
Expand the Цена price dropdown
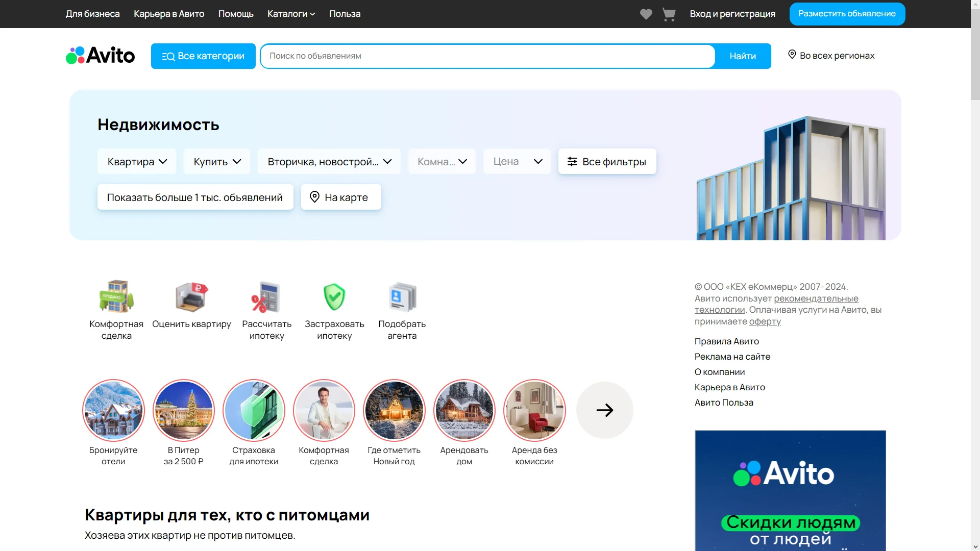[x=517, y=162]
